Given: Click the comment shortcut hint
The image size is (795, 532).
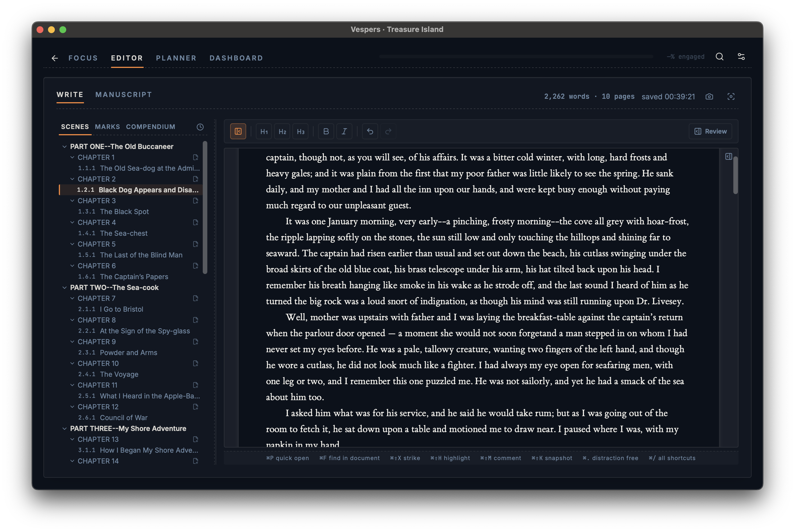Looking at the screenshot, I should pos(501,458).
